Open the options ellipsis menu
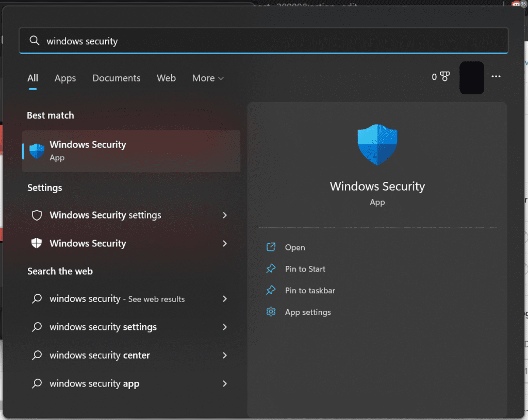This screenshot has width=528, height=420. [x=496, y=76]
